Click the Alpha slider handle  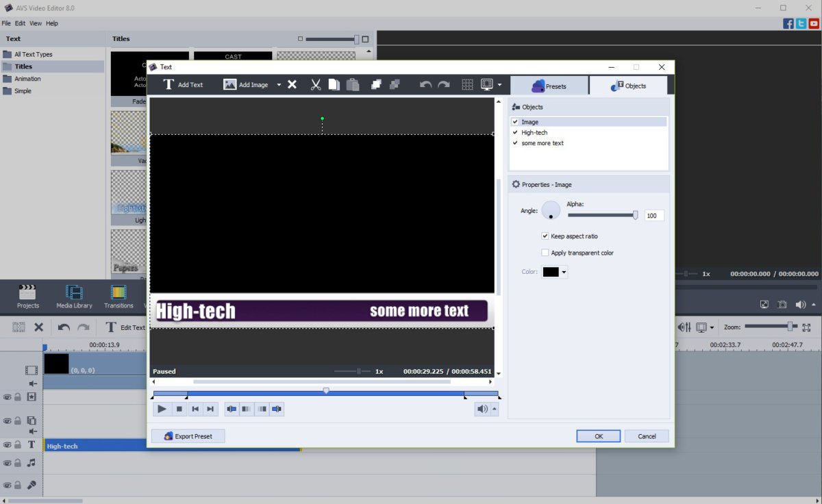635,215
